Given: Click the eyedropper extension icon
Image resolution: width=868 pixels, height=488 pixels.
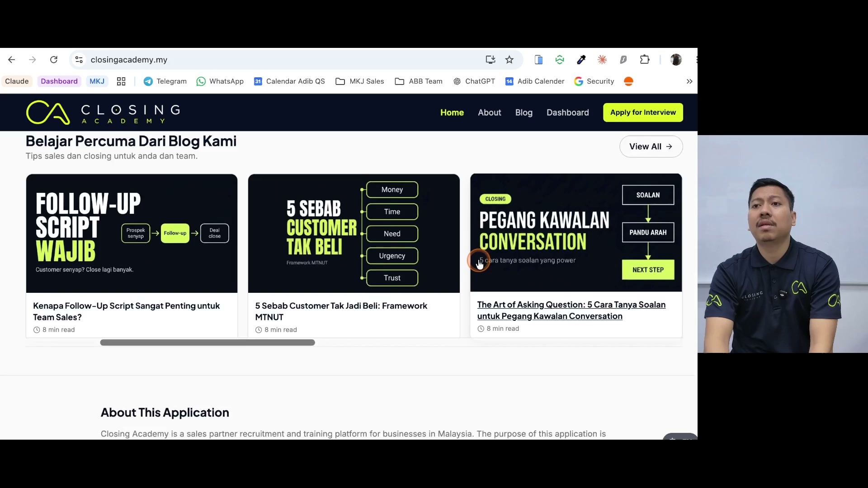Looking at the screenshot, I should point(581,60).
